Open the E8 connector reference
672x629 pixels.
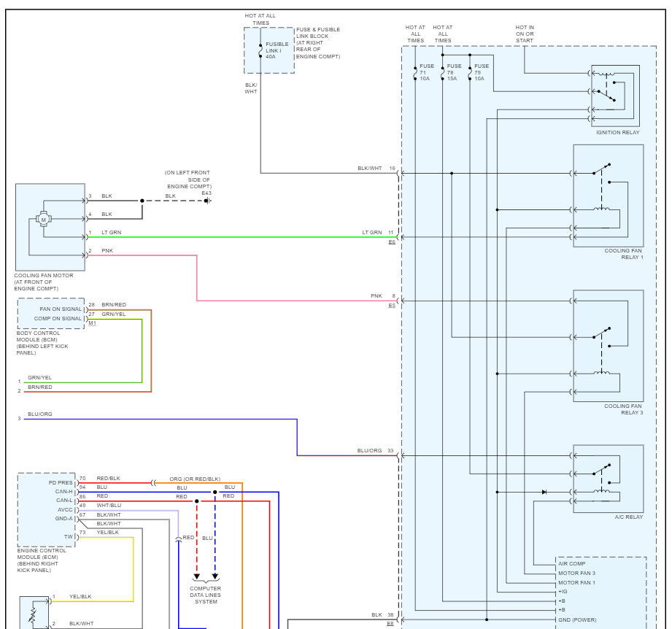(390, 623)
